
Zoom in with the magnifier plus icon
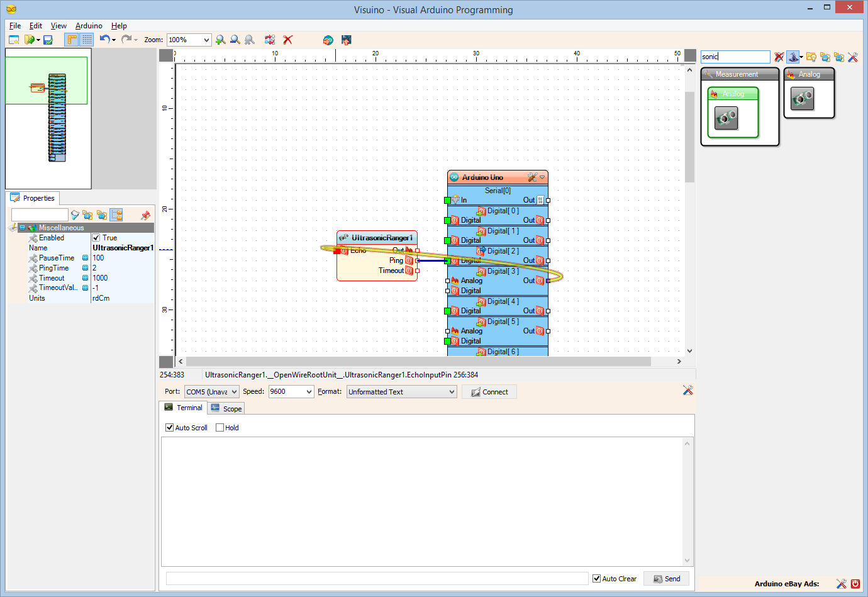(x=220, y=40)
